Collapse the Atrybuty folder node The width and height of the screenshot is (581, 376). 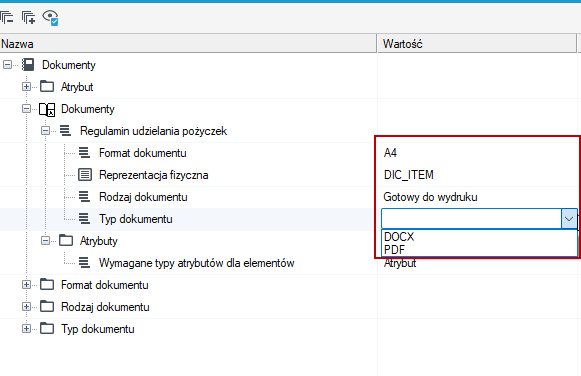45,241
